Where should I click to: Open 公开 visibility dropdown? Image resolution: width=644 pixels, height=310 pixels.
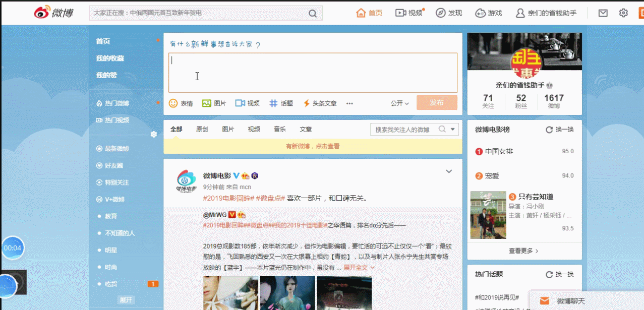(x=400, y=103)
